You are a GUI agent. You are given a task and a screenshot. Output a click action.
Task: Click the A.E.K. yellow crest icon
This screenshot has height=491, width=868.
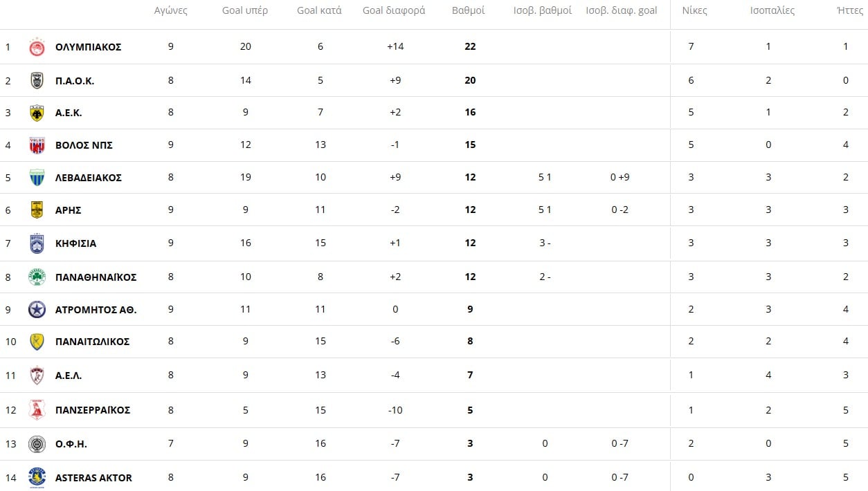click(37, 113)
